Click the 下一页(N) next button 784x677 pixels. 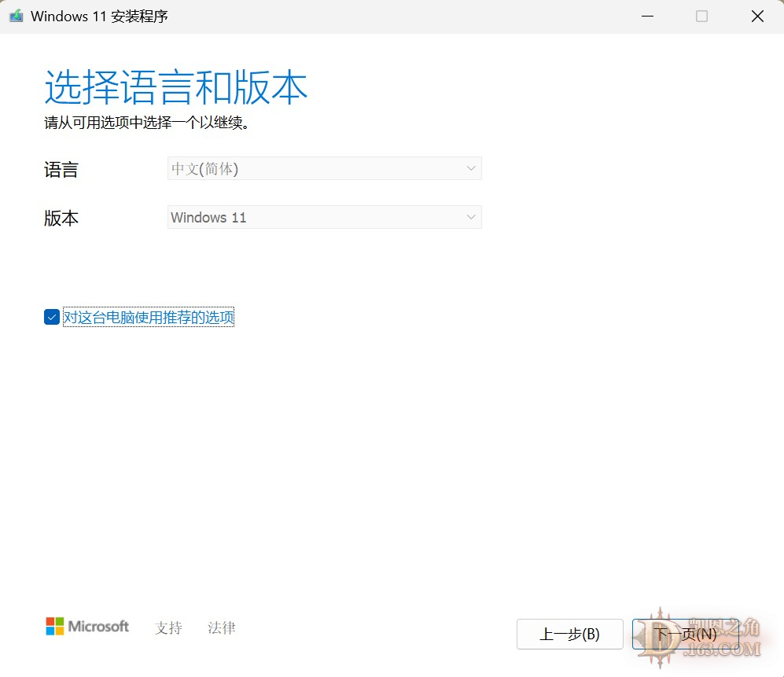(686, 634)
